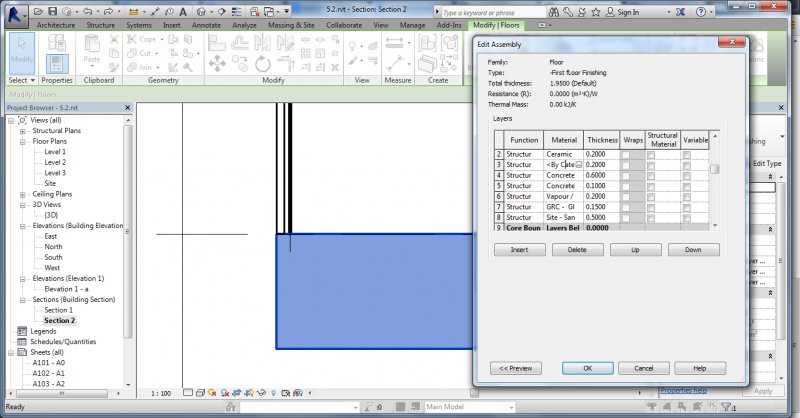Click the Close Hidden Windows icon
Image resolution: width=800 pixels, height=418 pixels.
coord(255,11)
